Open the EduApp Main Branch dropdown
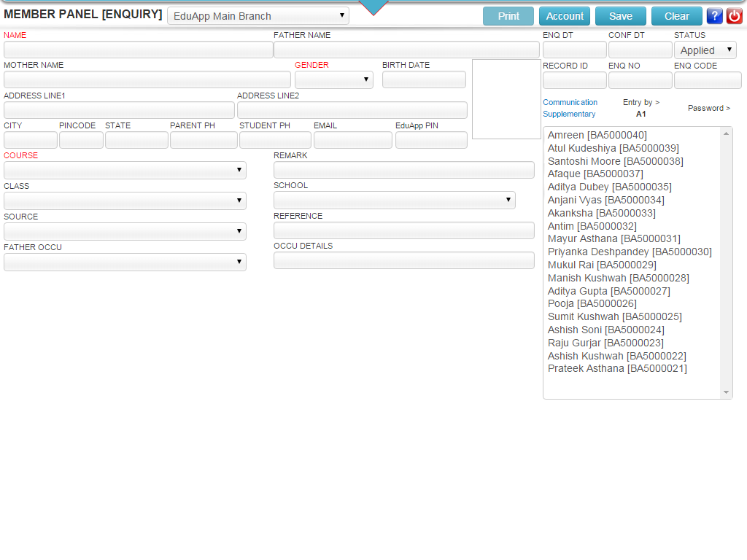Viewport: 747px width, 560px height. click(258, 16)
